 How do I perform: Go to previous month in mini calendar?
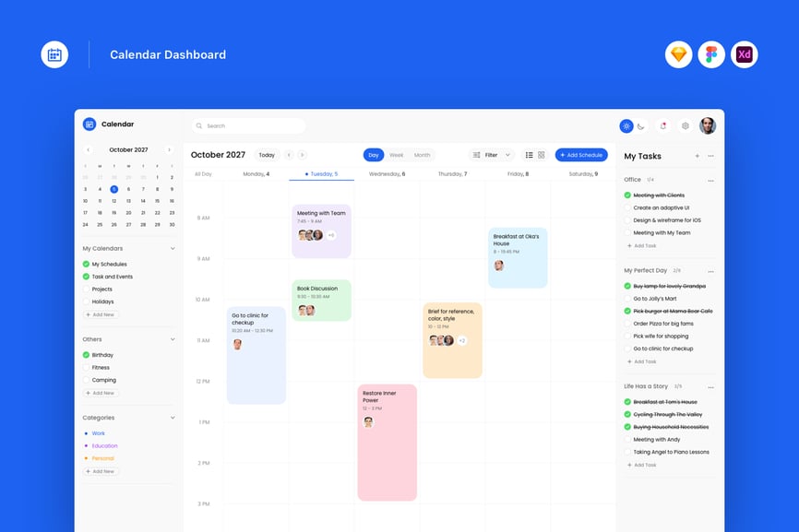tap(89, 149)
